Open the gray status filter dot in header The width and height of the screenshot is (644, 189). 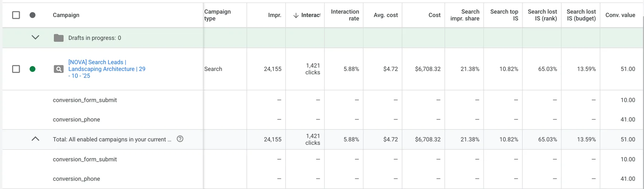click(33, 15)
